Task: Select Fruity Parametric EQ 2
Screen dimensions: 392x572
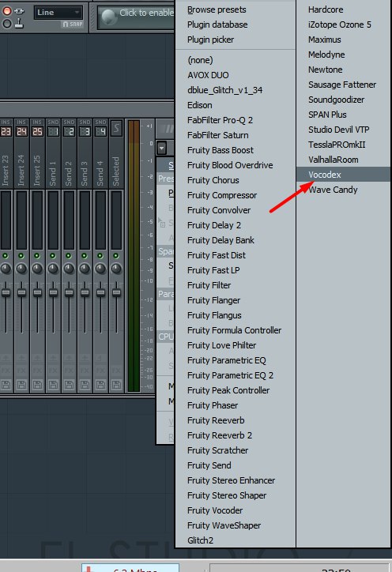Action: point(235,375)
